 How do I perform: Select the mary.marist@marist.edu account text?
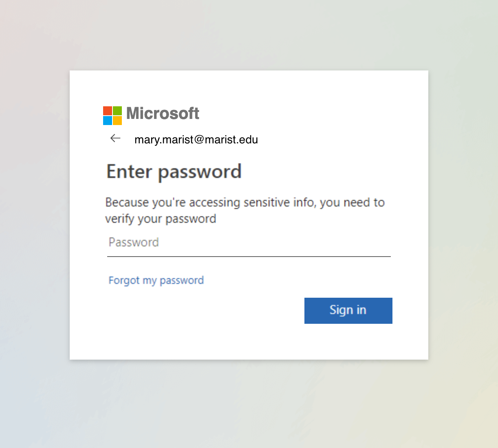196,140
